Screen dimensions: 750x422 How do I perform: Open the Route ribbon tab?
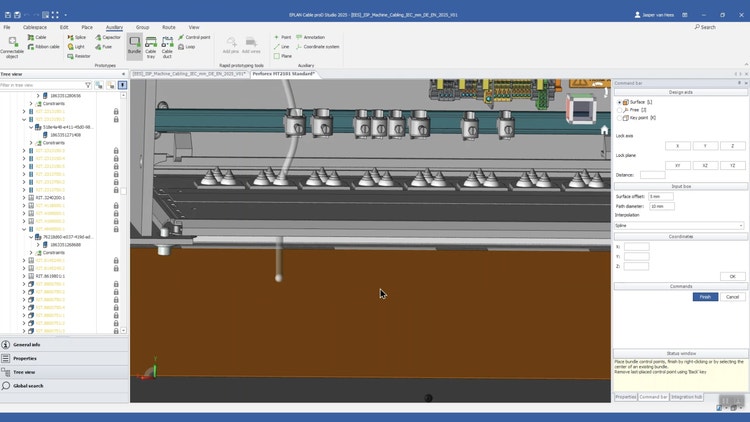pyautogui.click(x=168, y=27)
